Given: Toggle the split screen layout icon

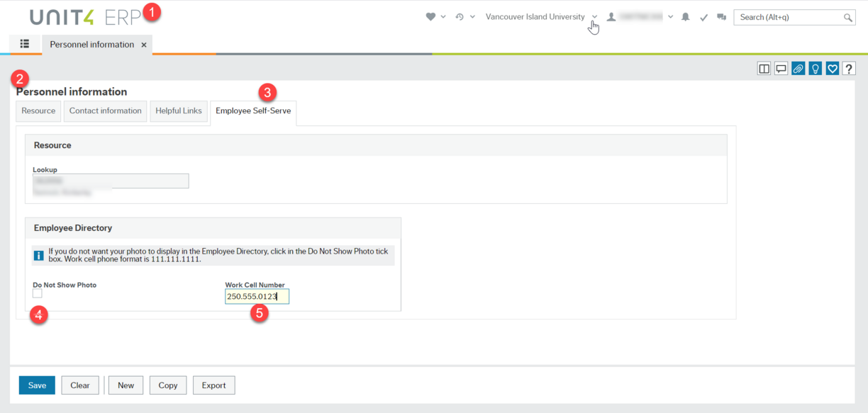Looking at the screenshot, I should 763,68.
